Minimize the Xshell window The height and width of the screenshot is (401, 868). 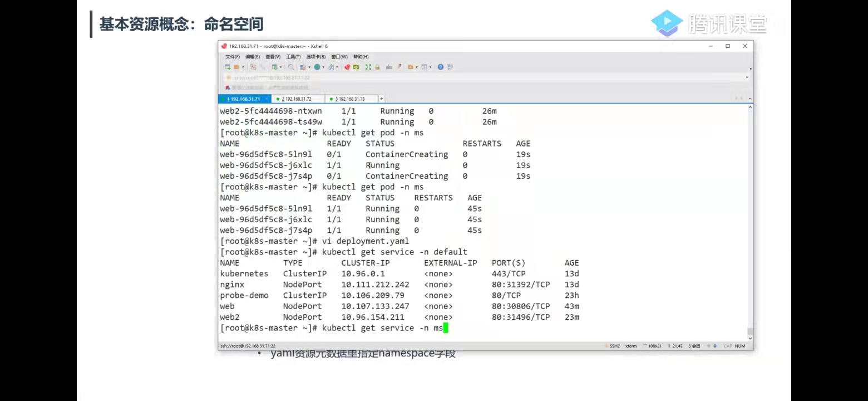point(711,46)
